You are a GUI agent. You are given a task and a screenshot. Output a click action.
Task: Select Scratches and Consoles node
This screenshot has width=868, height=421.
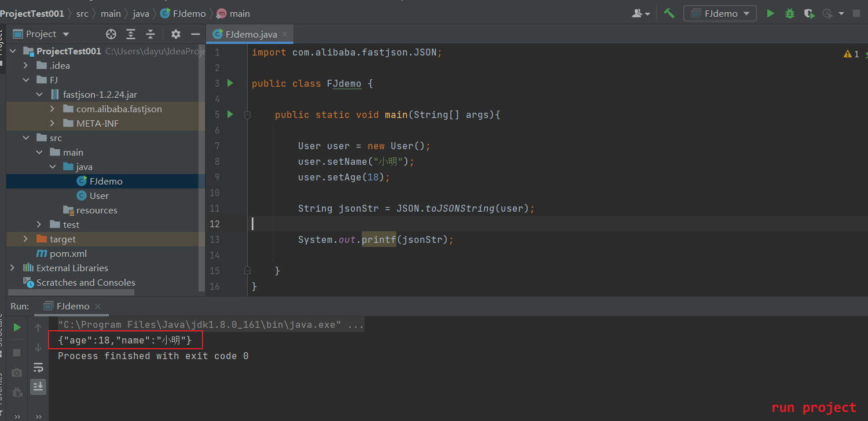79,282
